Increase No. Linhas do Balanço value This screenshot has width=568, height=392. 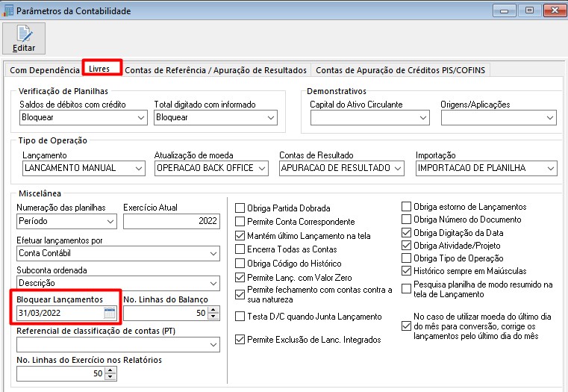[x=213, y=310]
